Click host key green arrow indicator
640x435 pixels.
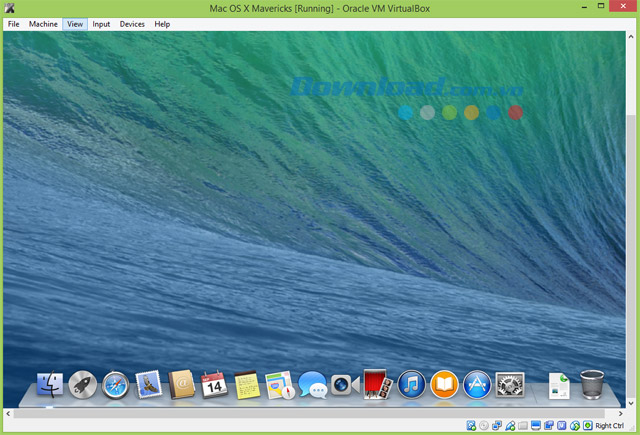(x=588, y=426)
